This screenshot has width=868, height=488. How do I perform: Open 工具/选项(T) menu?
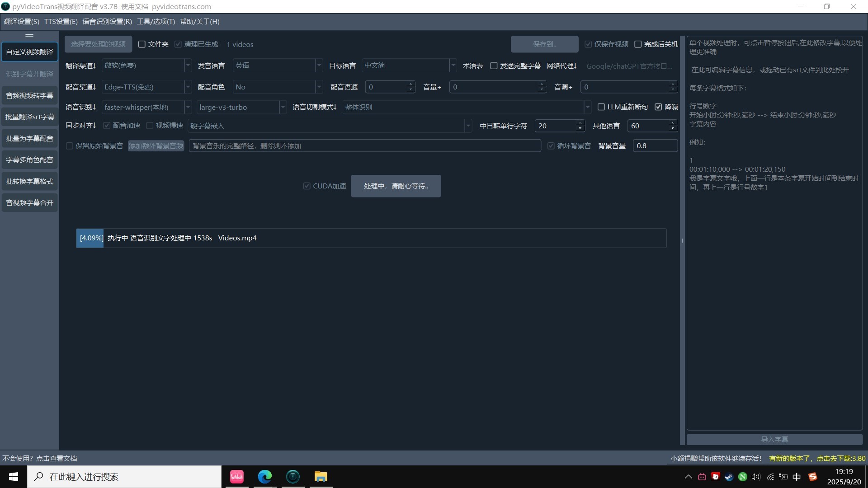(x=156, y=22)
